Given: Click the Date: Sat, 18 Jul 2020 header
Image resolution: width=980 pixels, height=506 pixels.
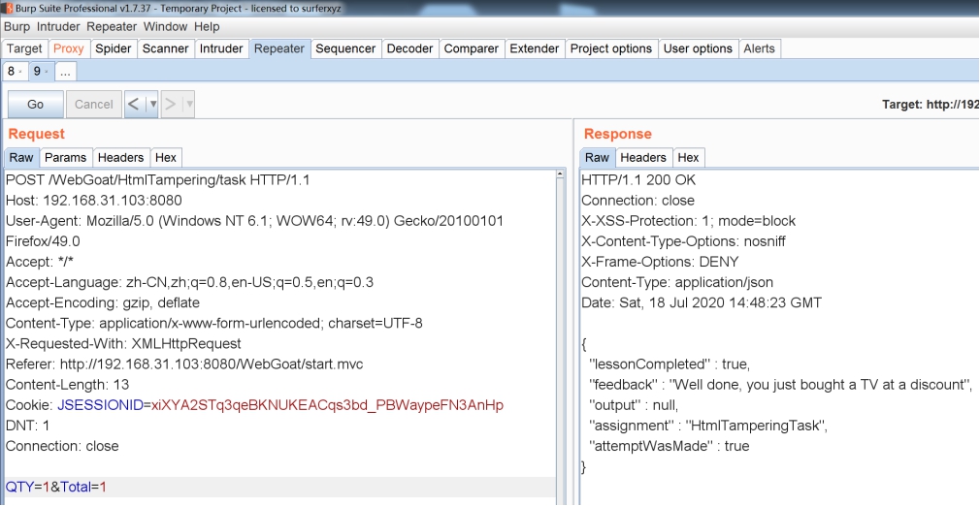Looking at the screenshot, I should 702,303.
